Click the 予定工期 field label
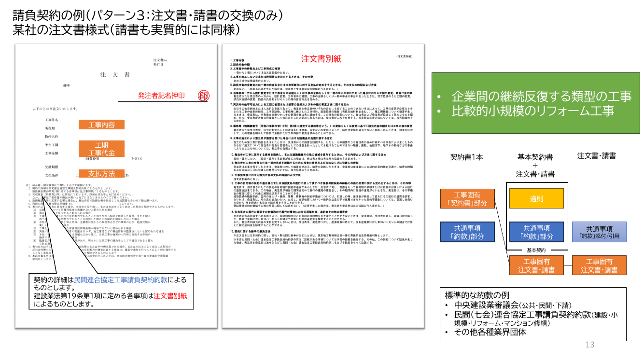 [x=52, y=145]
